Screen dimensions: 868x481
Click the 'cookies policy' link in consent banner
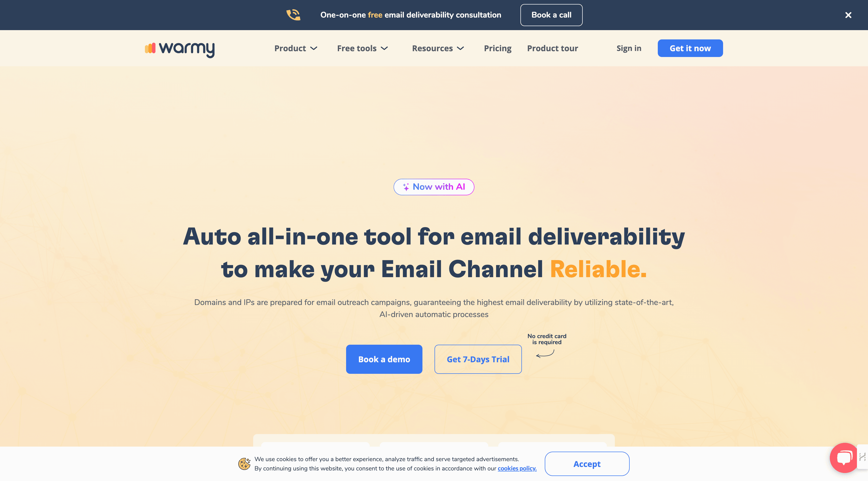click(x=517, y=468)
